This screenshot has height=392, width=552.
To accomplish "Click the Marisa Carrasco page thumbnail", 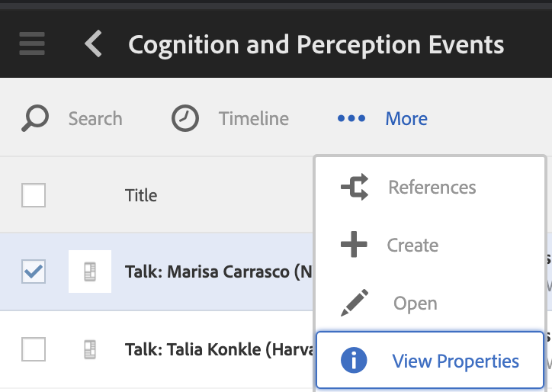I will (90, 271).
